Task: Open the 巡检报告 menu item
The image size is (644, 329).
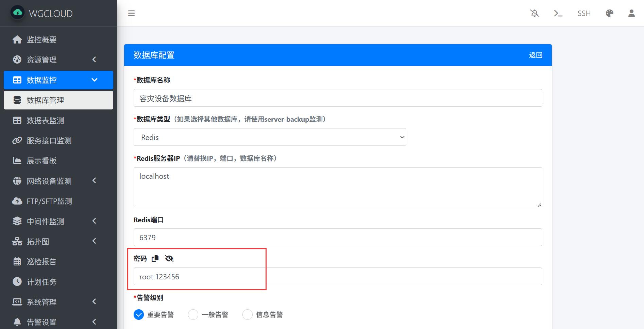Action: tap(58, 261)
